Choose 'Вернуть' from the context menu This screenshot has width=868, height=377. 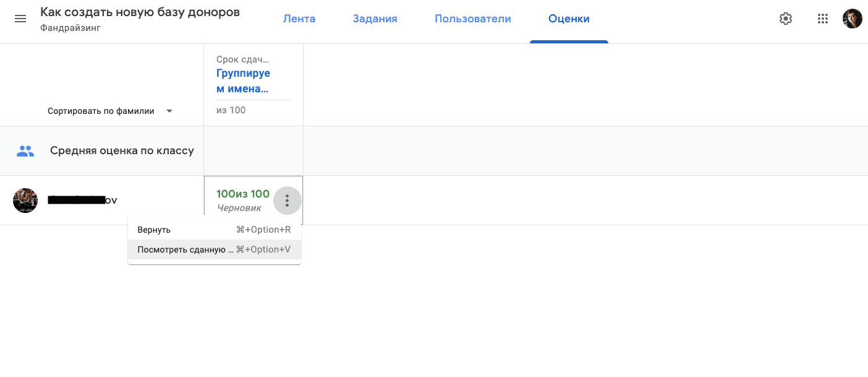click(x=154, y=230)
